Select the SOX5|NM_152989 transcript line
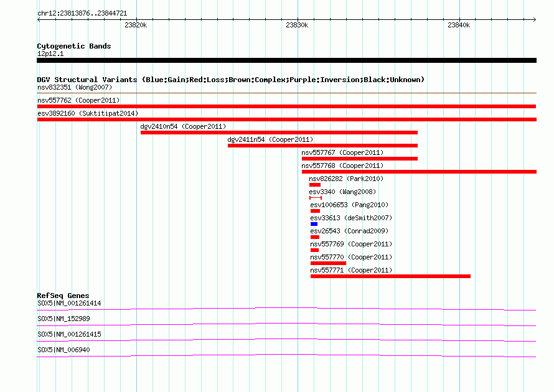554x392 pixels. point(286,325)
